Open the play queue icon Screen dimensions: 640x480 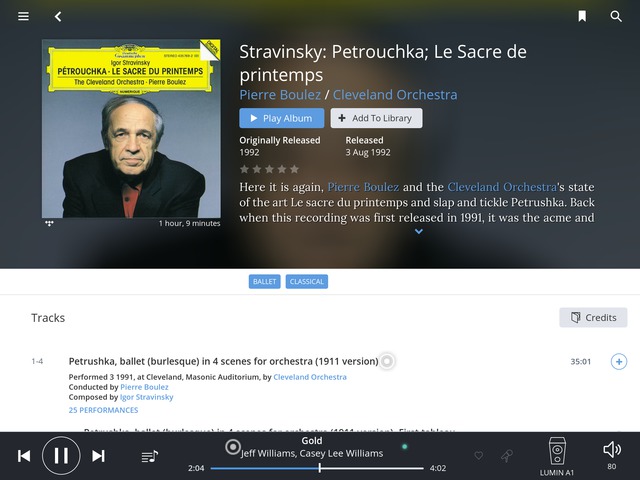point(149,456)
